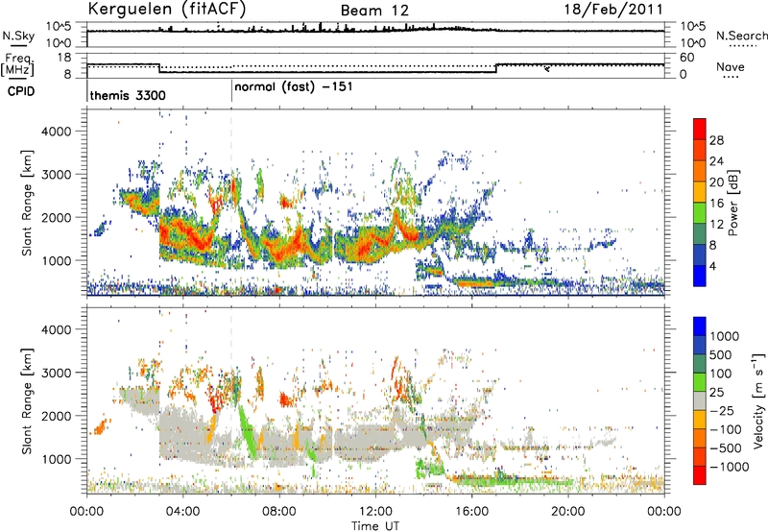Click the 'CPID' row label
The image size is (768, 532).
pos(21,91)
